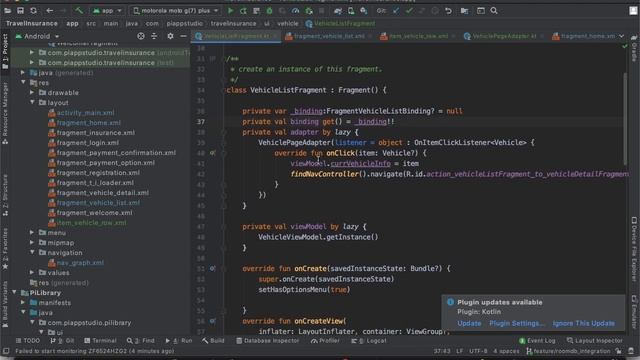Click the editor vertical scrollbar

pos(625,118)
